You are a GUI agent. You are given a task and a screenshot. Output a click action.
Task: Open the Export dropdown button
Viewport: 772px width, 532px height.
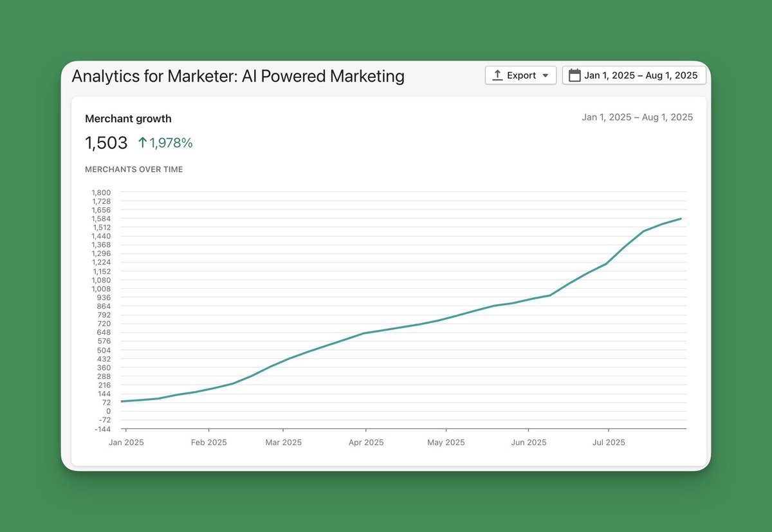point(520,75)
